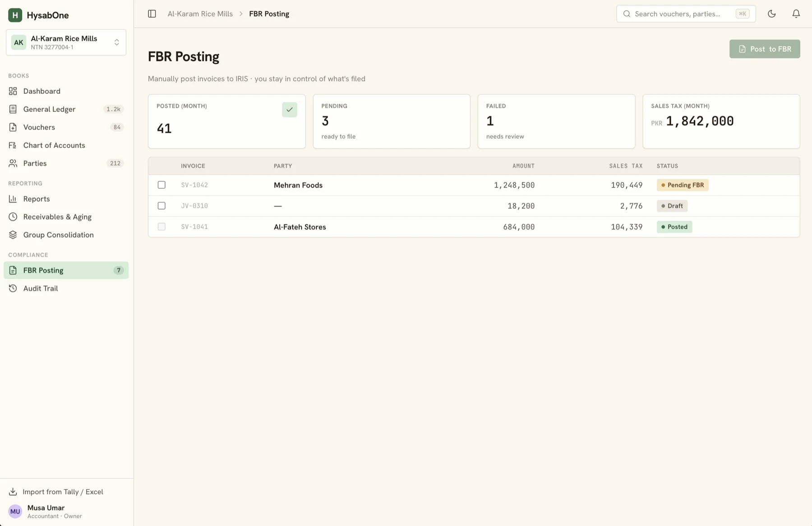
Task: Click Import from Tally / Excel
Action: tap(63, 492)
